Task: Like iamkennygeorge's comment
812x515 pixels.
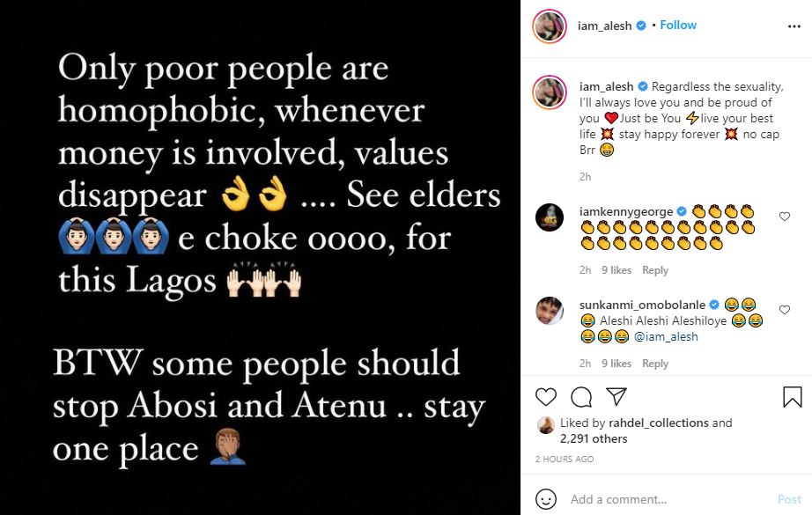Action: coord(785,217)
